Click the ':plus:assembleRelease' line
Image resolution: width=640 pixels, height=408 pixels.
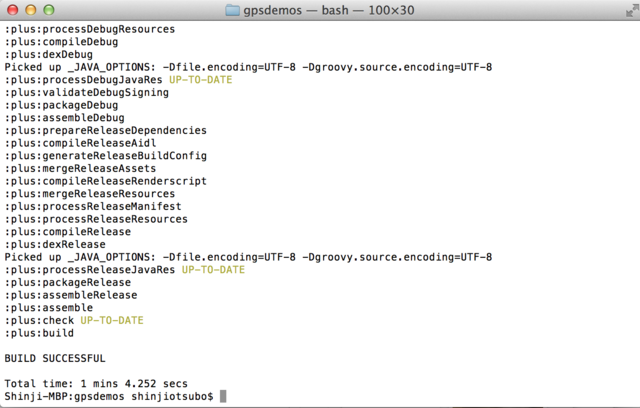71,295
